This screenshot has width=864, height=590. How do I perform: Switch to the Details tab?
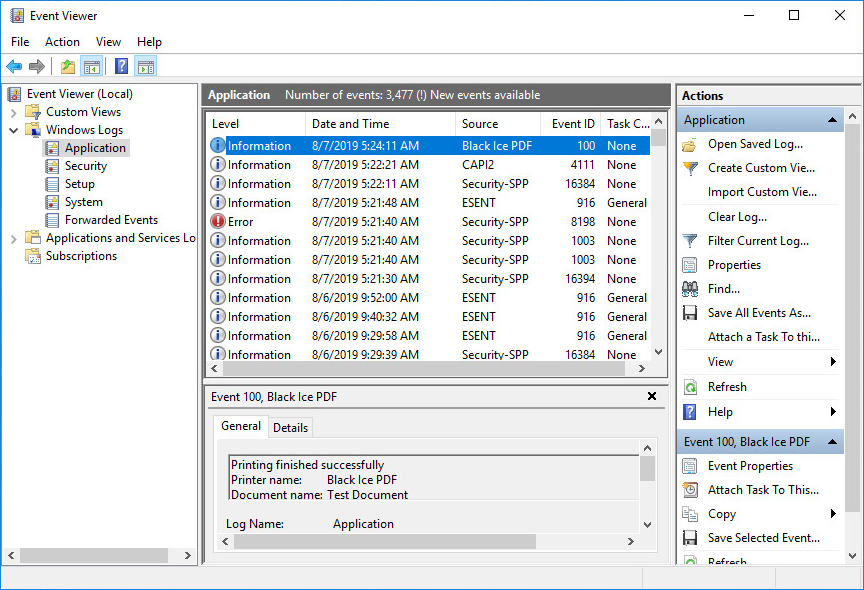click(290, 427)
